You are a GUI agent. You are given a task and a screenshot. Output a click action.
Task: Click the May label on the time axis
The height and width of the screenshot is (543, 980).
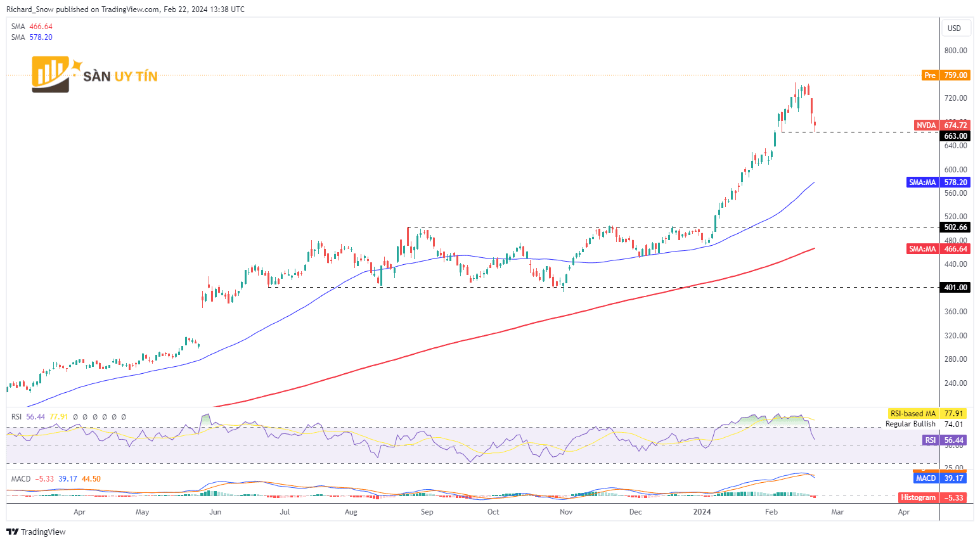pyautogui.click(x=143, y=512)
